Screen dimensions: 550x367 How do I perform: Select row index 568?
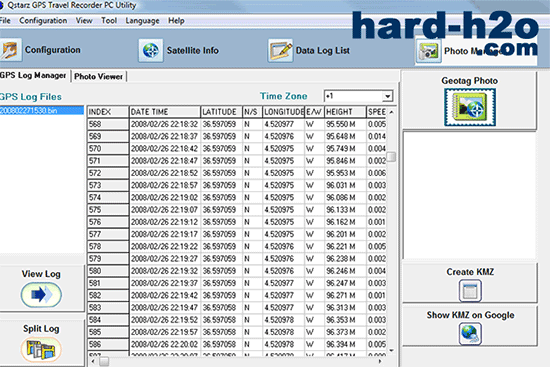tap(108, 124)
